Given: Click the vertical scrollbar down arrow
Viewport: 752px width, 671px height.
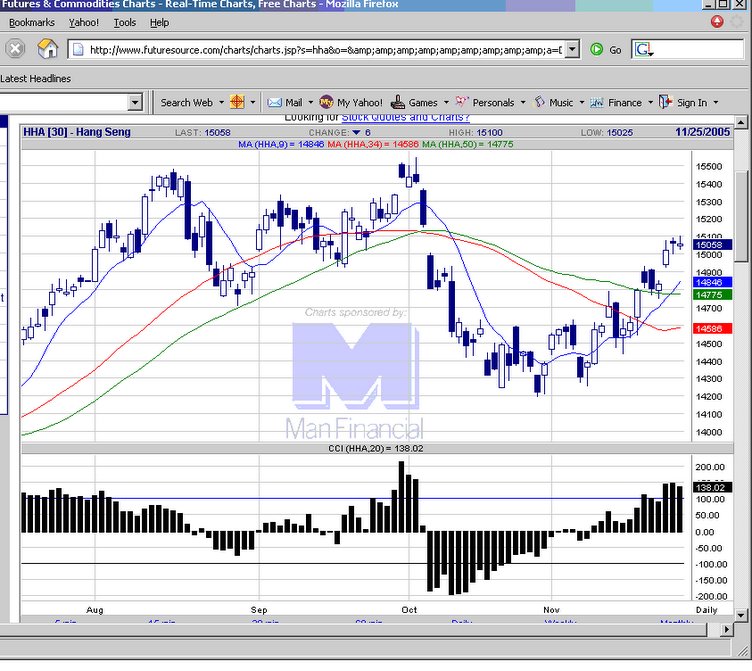Looking at the screenshot, I should pyautogui.click(x=740, y=614).
